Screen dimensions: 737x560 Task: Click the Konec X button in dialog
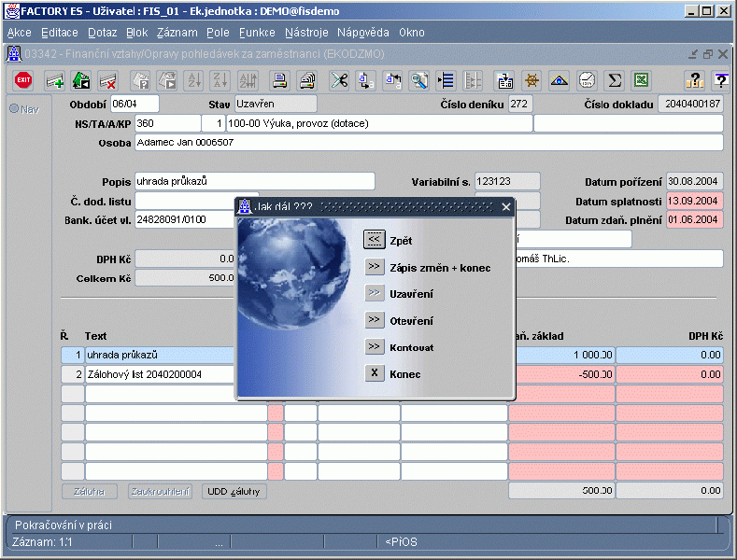(375, 373)
